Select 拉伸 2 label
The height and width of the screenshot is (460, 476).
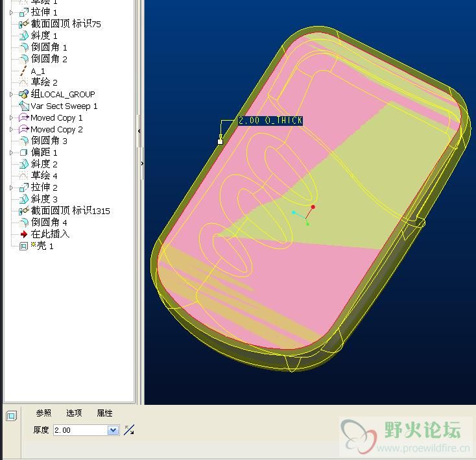(44, 188)
